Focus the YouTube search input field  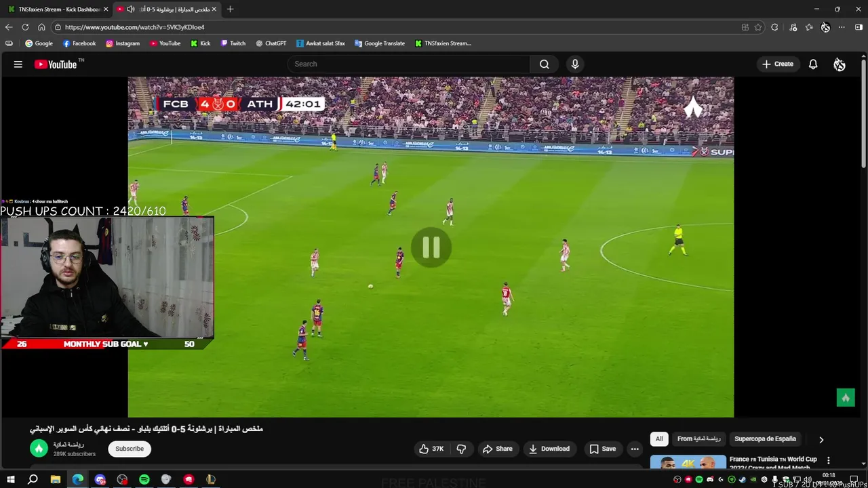tap(409, 64)
